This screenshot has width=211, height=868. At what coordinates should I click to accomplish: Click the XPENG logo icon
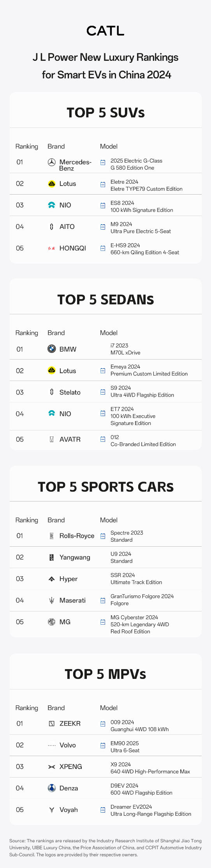pos(51,767)
